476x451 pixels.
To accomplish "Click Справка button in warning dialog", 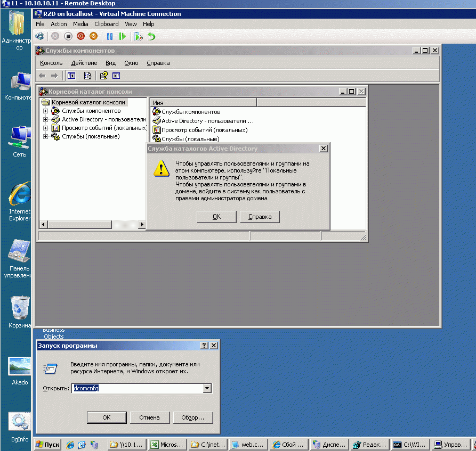I will pos(260,217).
